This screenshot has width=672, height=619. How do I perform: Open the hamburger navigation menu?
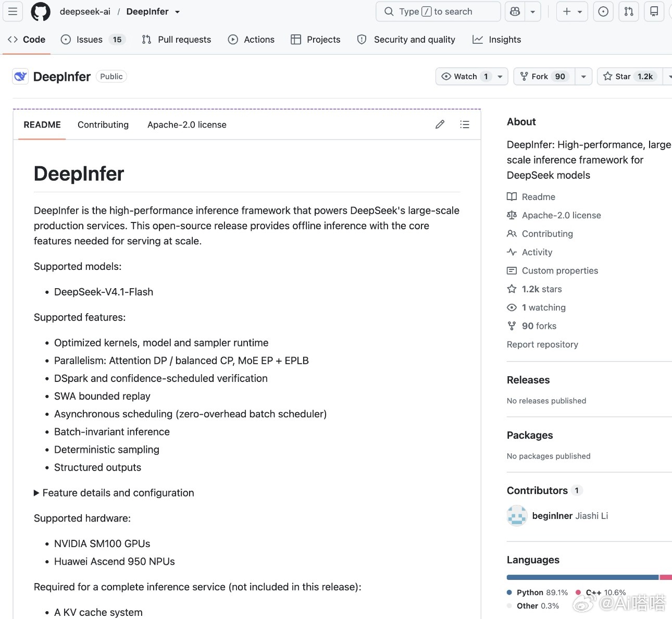13,11
